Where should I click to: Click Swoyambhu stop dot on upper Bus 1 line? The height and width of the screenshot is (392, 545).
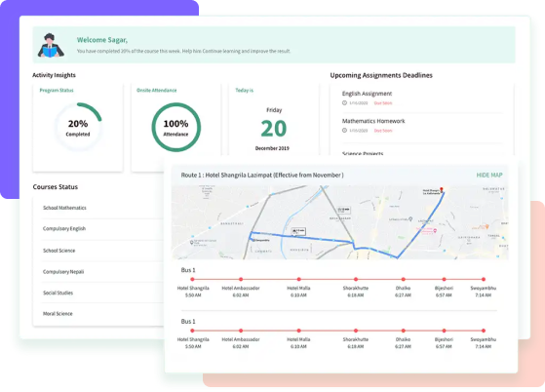(484, 280)
